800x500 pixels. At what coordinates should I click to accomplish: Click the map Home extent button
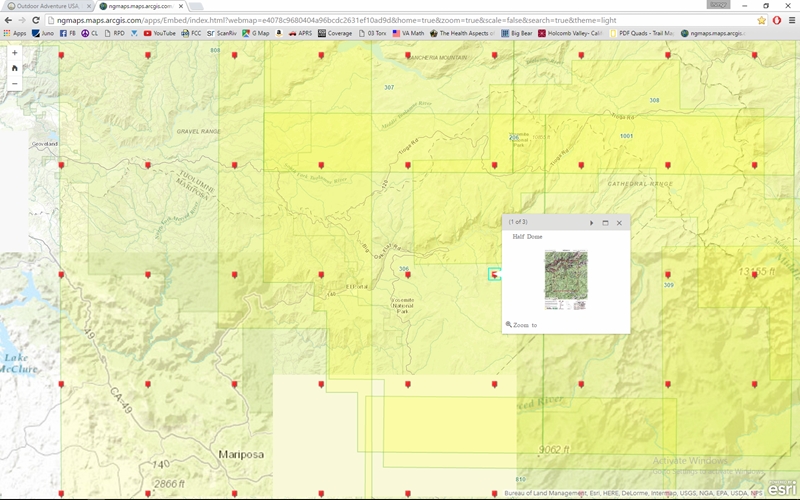(x=15, y=68)
